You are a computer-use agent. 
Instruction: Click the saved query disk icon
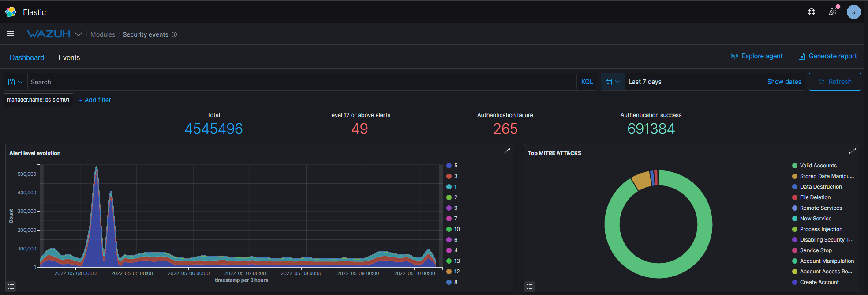click(x=12, y=82)
